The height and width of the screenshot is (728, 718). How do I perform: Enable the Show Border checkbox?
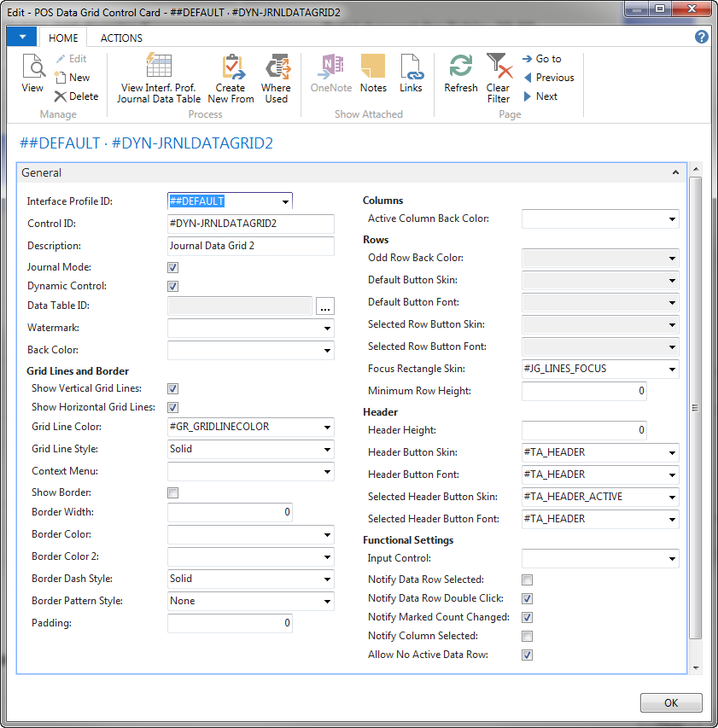tap(173, 493)
